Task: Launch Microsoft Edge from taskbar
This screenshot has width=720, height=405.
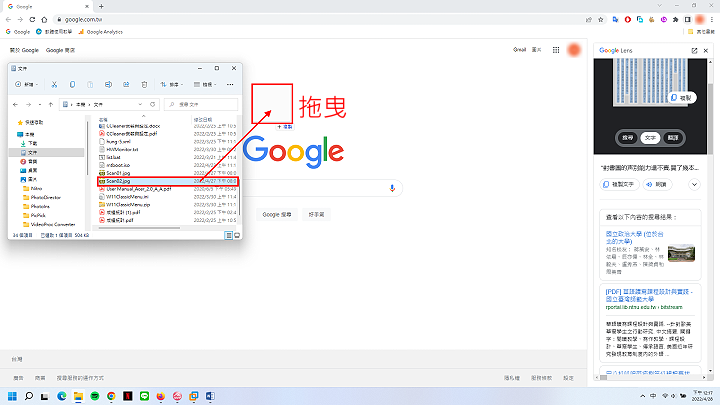Action: click(x=62, y=396)
